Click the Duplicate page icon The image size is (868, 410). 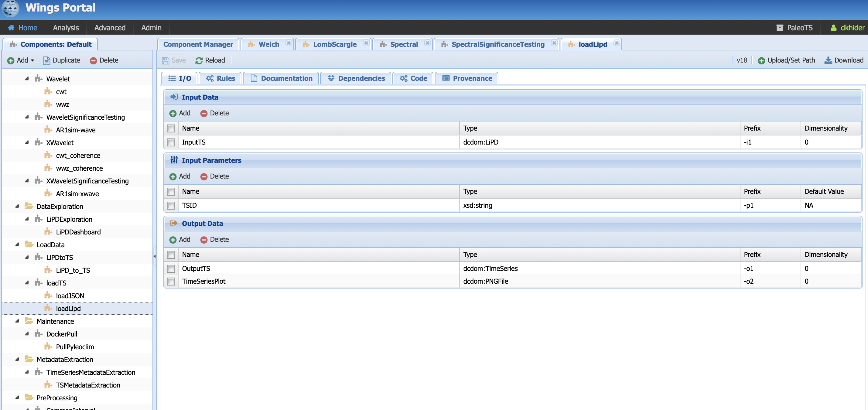pos(46,60)
